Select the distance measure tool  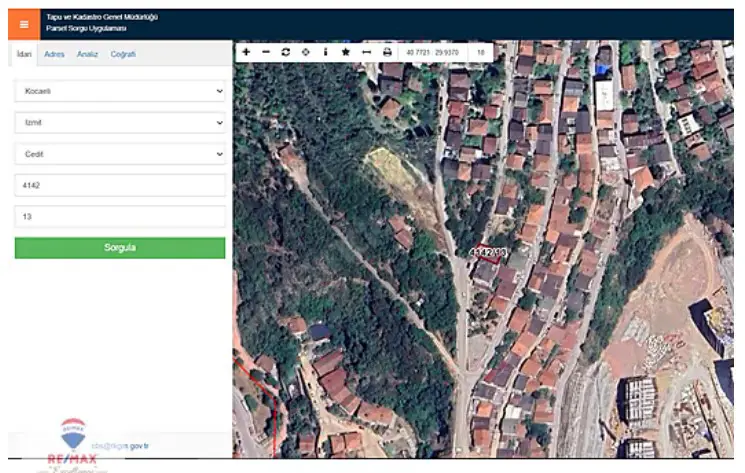point(366,52)
